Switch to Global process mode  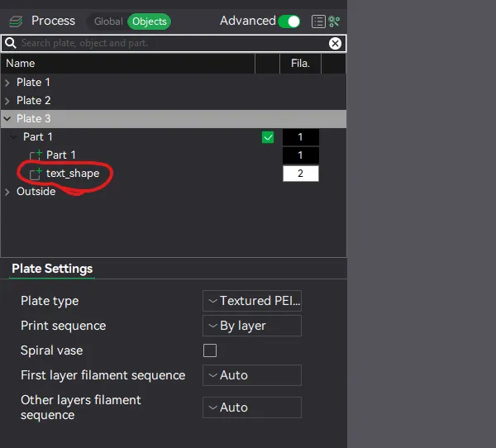(108, 21)
